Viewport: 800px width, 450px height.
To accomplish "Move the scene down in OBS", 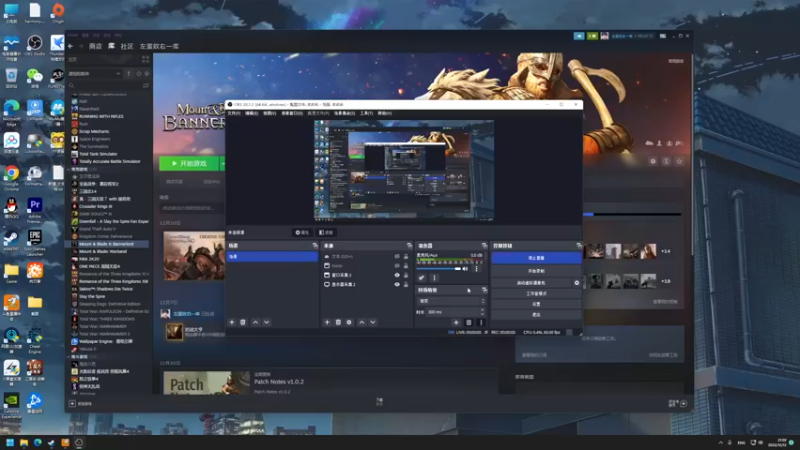I will 266,322.
